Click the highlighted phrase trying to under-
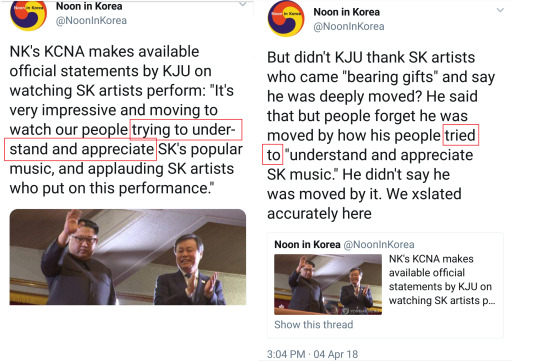540x364 pixels. 186,129
